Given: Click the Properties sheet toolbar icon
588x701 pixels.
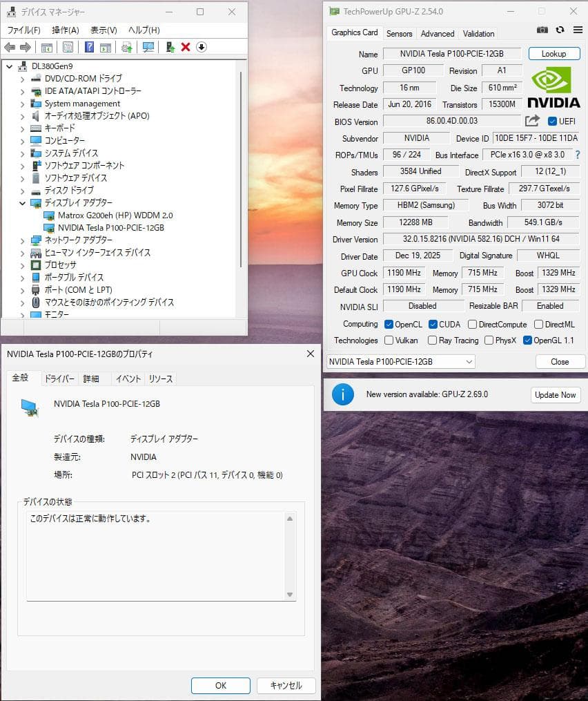Looking at the screenshot, I should pos(68,47).
